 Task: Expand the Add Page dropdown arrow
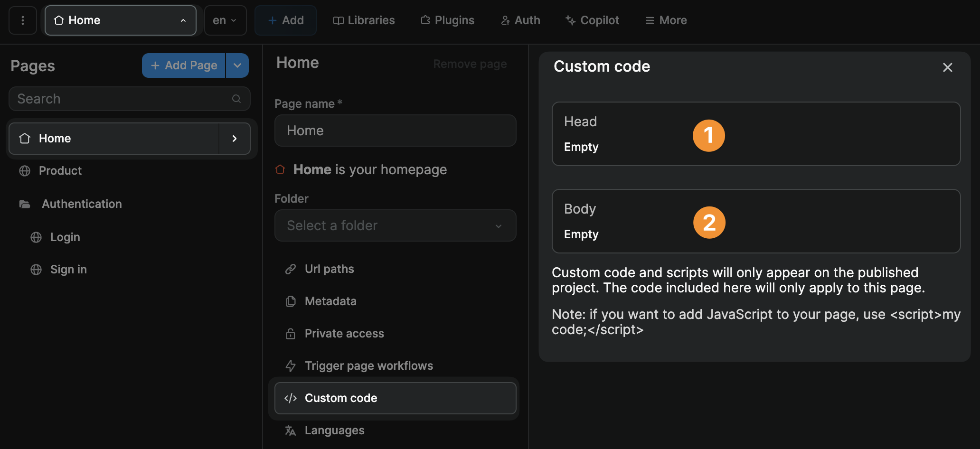(x=237, y=65)
